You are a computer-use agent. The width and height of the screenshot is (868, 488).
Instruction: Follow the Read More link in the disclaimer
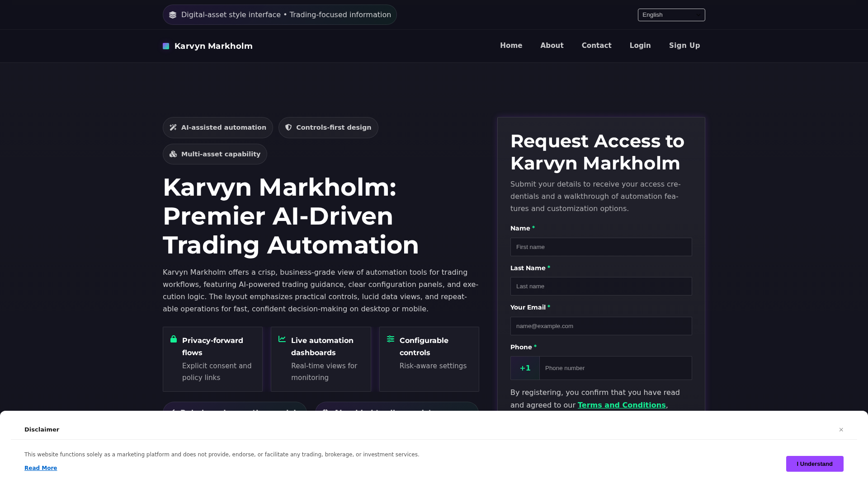point(41,468)
